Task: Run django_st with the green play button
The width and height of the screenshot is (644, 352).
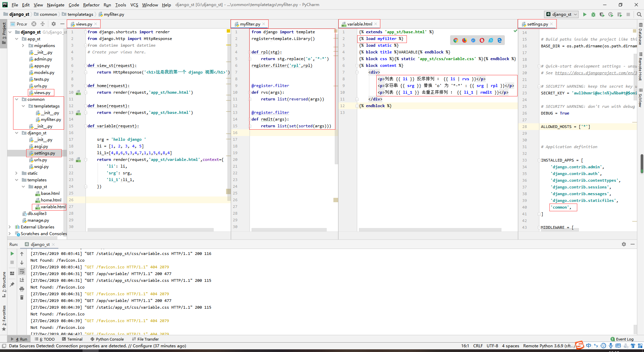Action: tap(585, 14)
